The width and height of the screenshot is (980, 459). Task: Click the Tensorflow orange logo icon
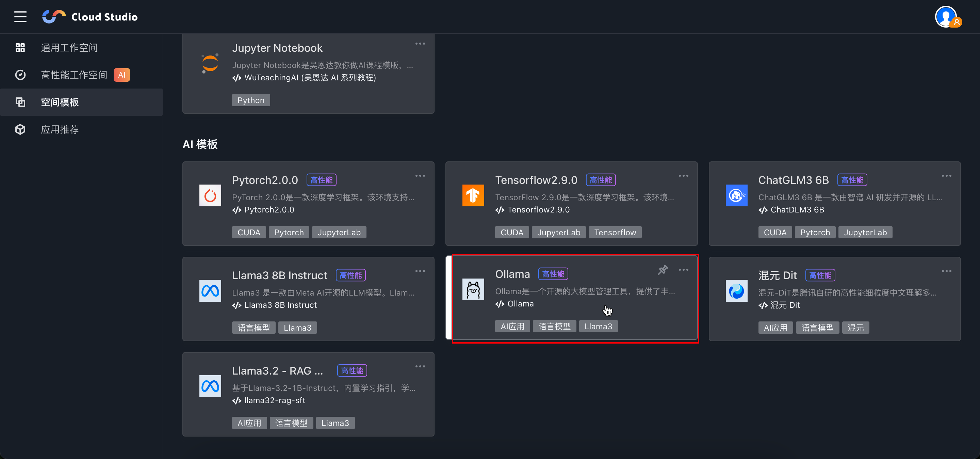(x=473, y=196)
